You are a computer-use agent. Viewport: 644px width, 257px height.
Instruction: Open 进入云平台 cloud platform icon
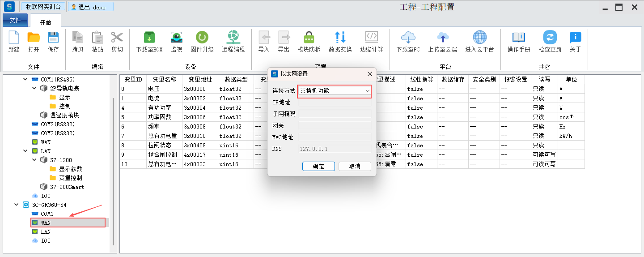coord(479,38)
